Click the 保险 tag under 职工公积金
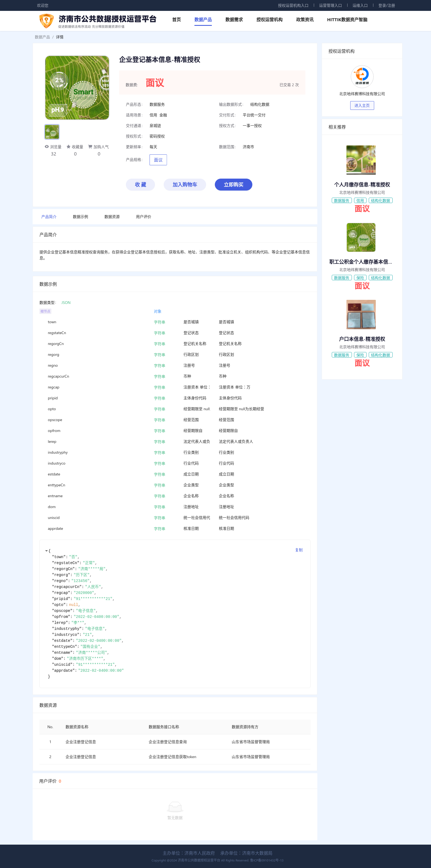 point(360,278)
